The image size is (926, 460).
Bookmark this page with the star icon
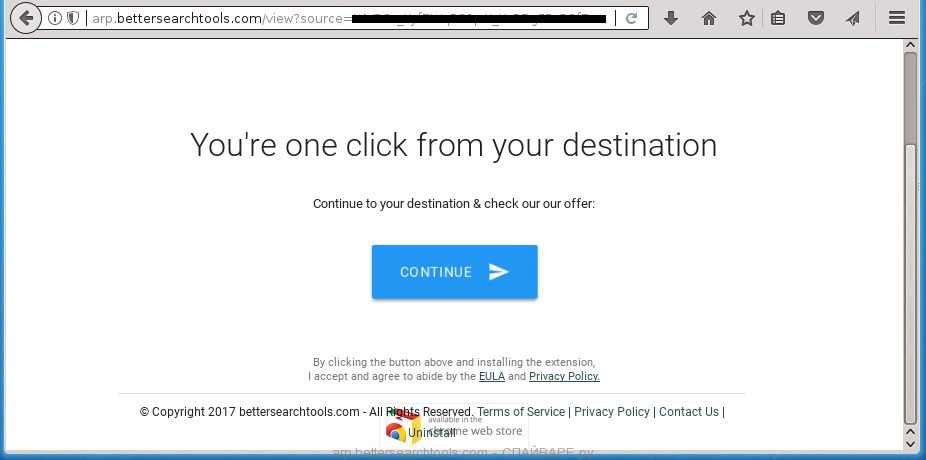pyautogui.click(x=747, y=18)
